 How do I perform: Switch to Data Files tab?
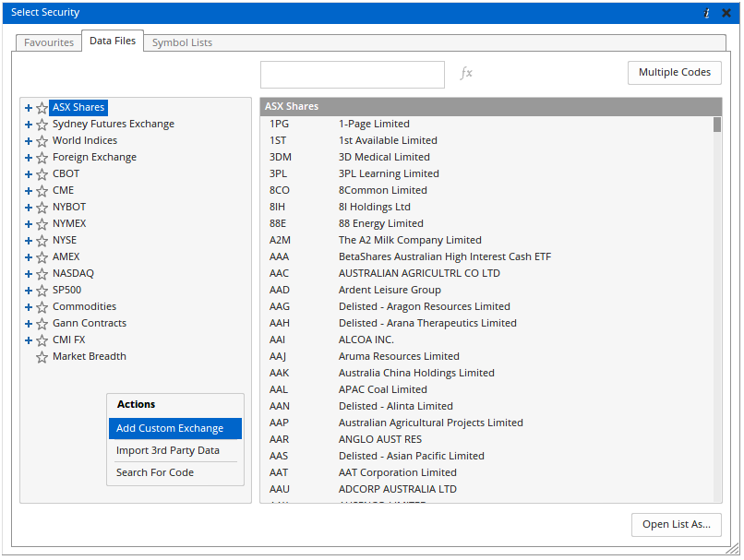pyautogui.click(x=113, y=41)
